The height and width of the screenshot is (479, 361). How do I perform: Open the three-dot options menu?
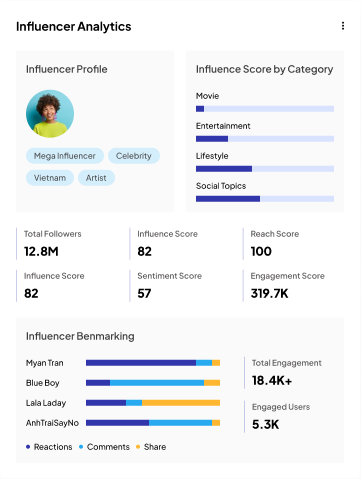click(343, 26)
